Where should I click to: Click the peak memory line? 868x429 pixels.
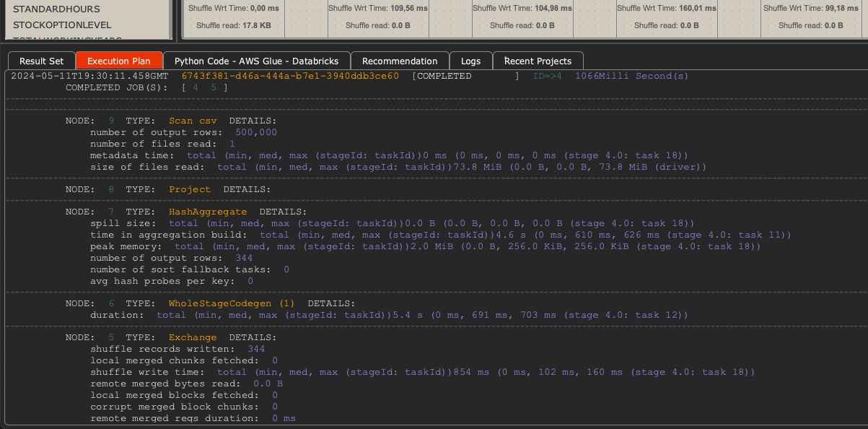click(426, 246)
